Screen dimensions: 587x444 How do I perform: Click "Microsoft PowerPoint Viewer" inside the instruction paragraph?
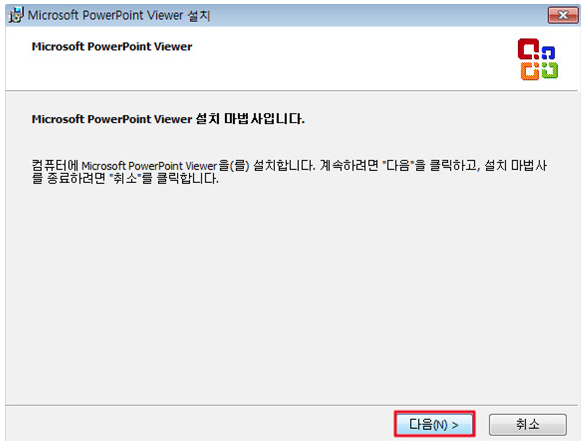pyautogui.click(x=149, y=165)
